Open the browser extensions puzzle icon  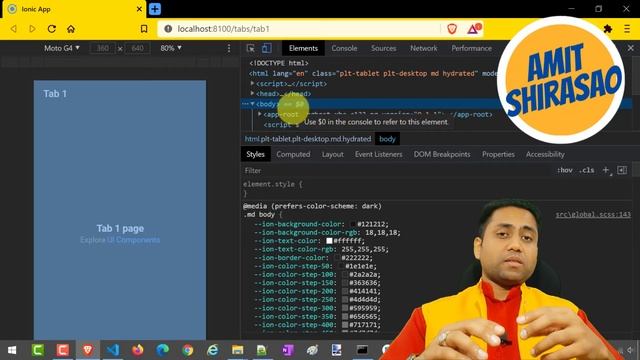(x=608, y=29)
